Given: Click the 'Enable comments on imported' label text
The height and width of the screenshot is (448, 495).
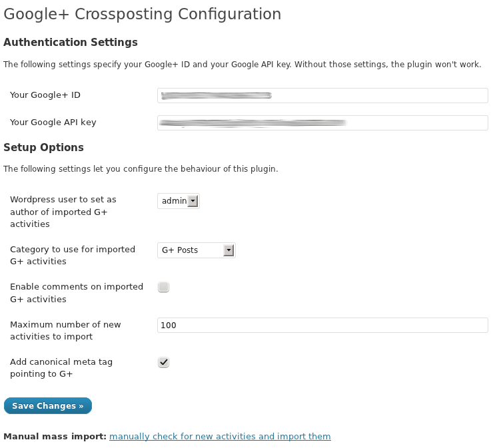Looking at the screenshot, I should pyautogui.click(x=77, y=293).
